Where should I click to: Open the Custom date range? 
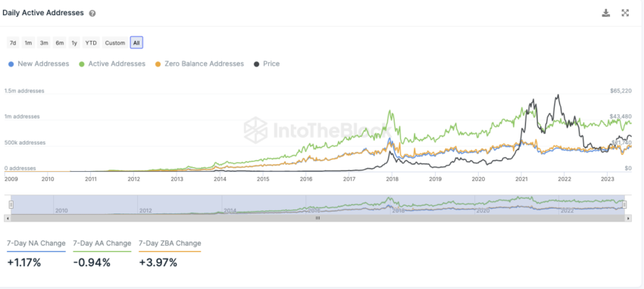tap(115, 42)
